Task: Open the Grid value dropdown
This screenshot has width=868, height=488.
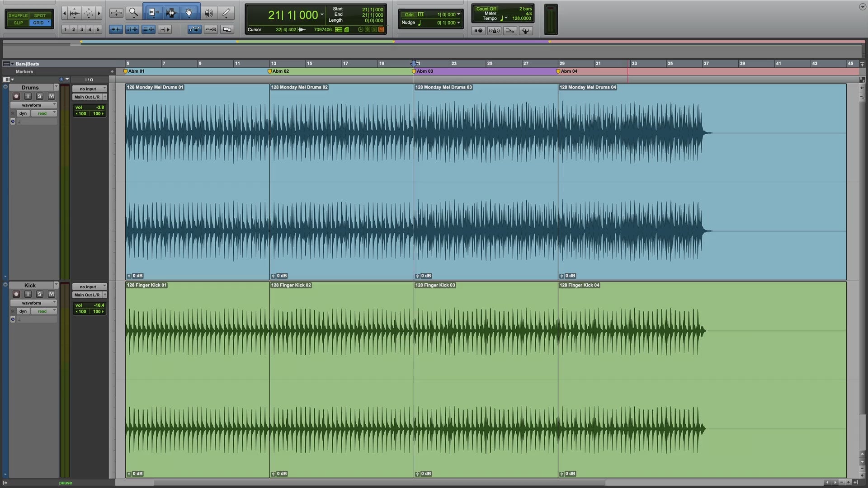Action: (458, 14)
